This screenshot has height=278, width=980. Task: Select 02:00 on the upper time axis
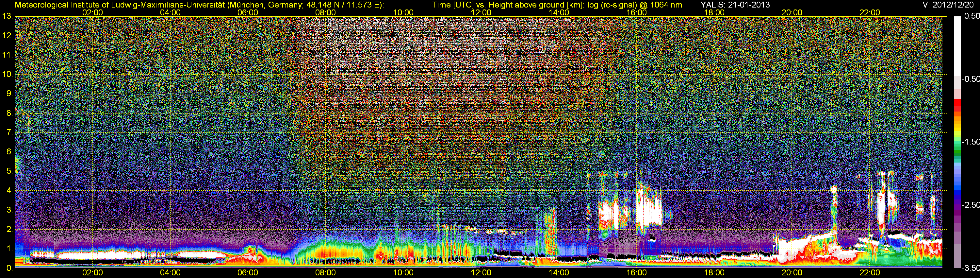[92, 12]
